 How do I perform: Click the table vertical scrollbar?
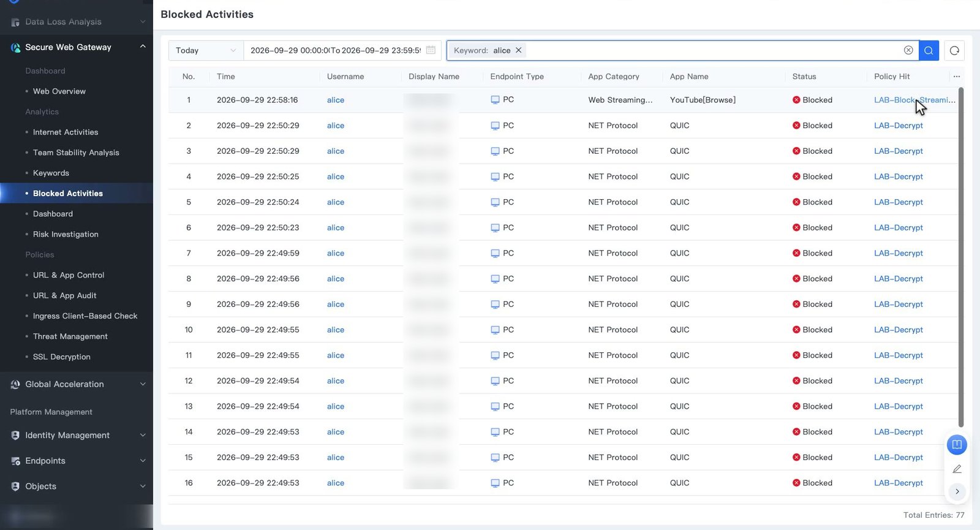click(961, 257)
